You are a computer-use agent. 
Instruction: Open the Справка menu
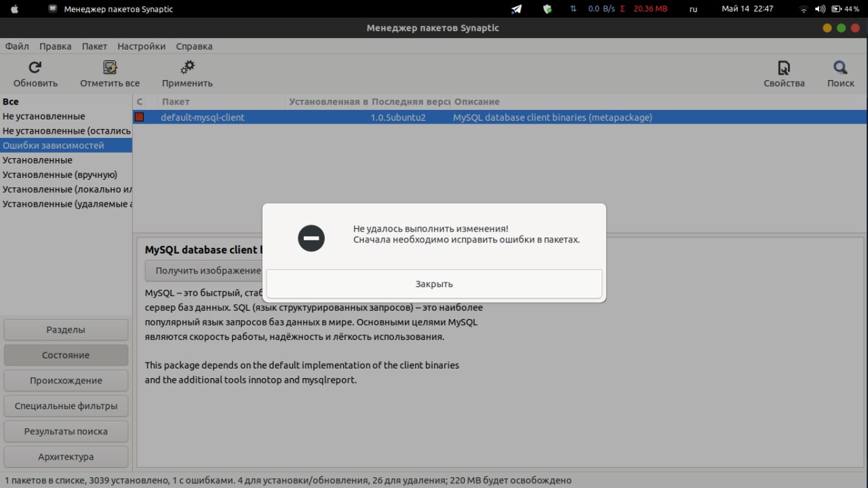tap(194, 46)
